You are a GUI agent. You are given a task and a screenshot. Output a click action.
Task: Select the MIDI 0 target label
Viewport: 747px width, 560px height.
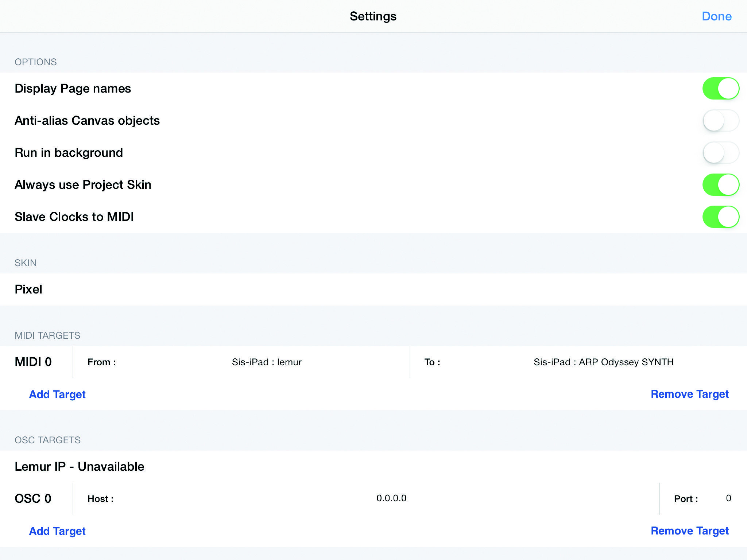pyautogui.click(x=33, y=362)
